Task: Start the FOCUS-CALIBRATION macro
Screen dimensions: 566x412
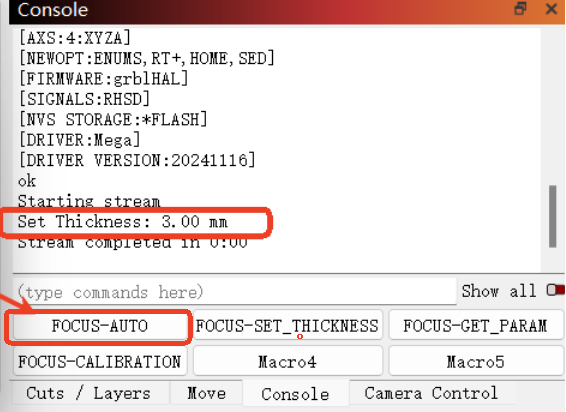Action: (100, 361)
